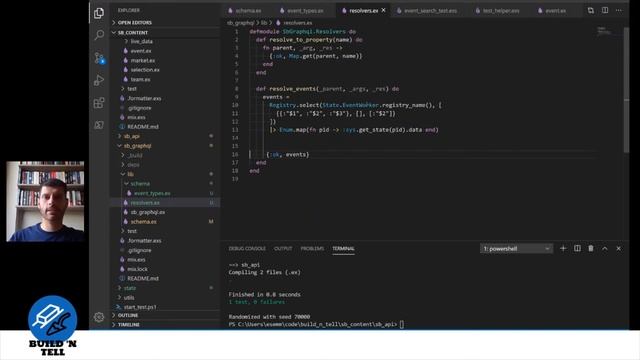The image size is (640, 360).
Task: Select the TERMINAL panel tab
Action: [x=343, y=249]
